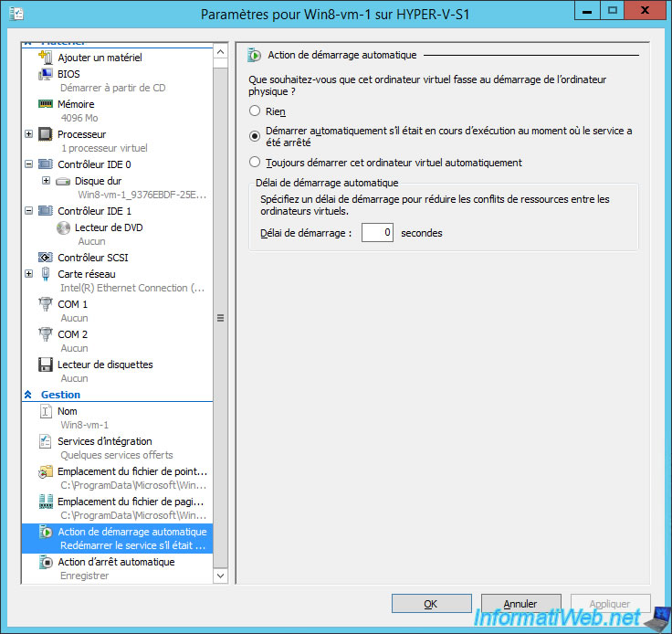Select Lecteur de disquettes entry
Image resolution: width=672 pixels, height=634 pixels.
pos(105,365)
